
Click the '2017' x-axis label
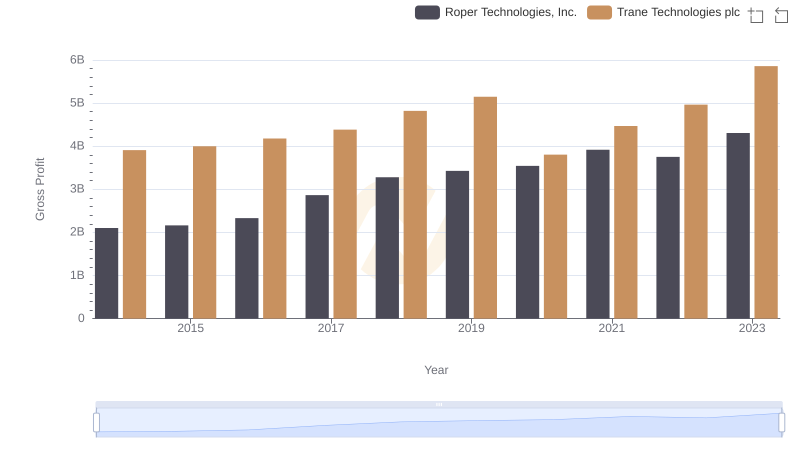[331, 328]
